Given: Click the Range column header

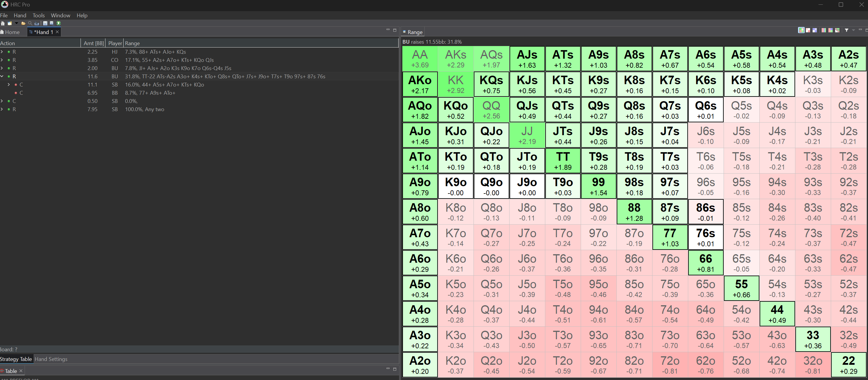Looking at the screenshot, I should [261, 43].
